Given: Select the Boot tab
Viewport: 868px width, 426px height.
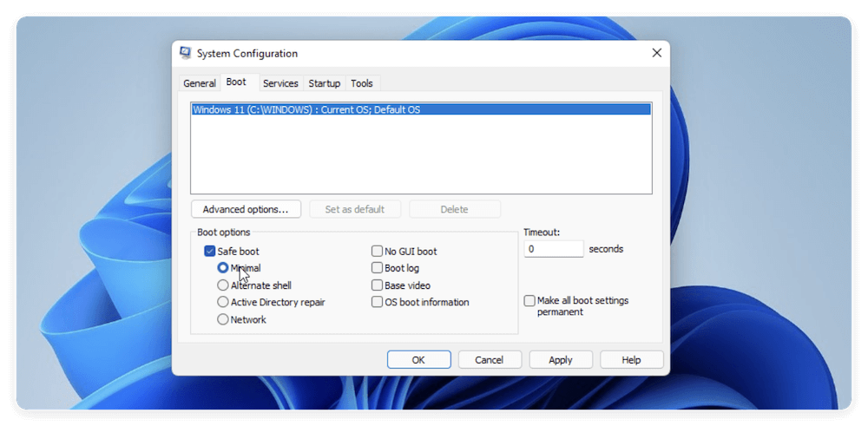Looking at the screenshot, I should 236,82.
